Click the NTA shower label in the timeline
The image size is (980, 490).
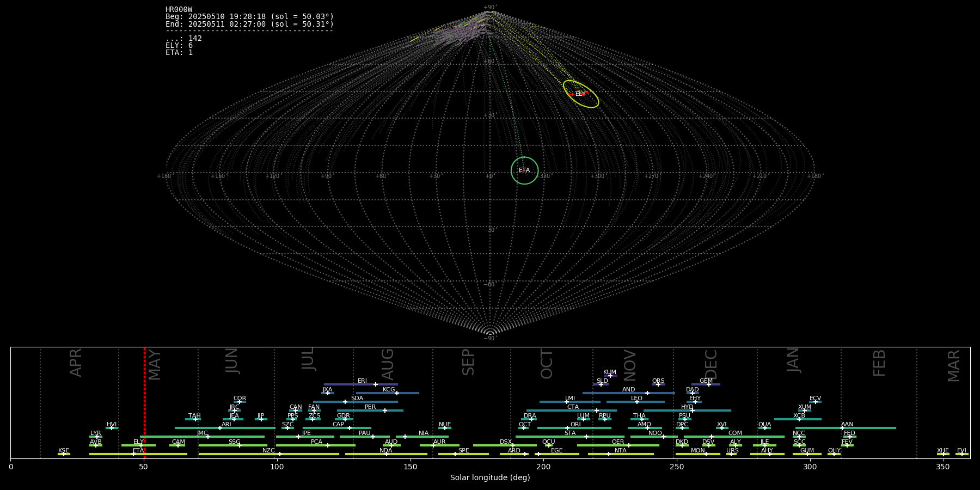click(621, 451)
